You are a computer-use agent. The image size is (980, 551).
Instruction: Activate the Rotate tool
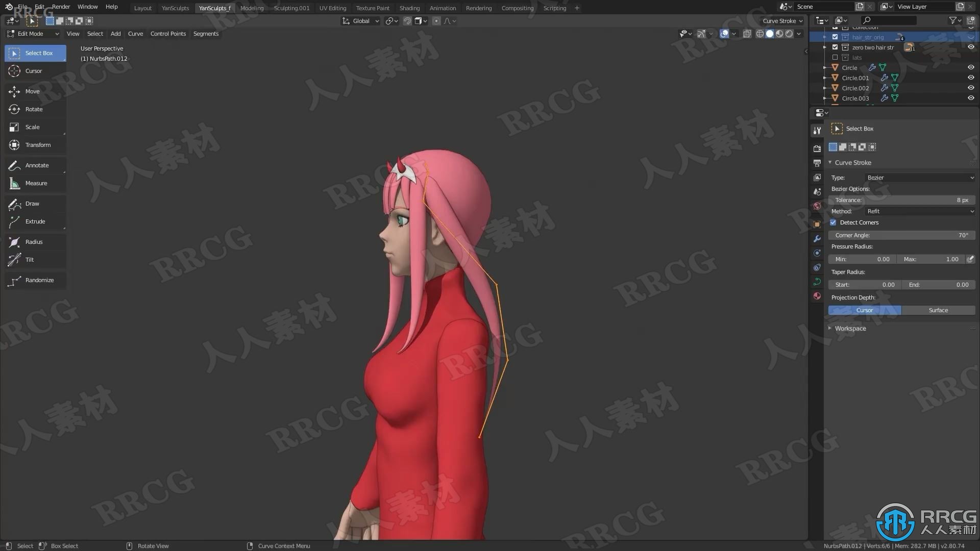coord(35,109)
